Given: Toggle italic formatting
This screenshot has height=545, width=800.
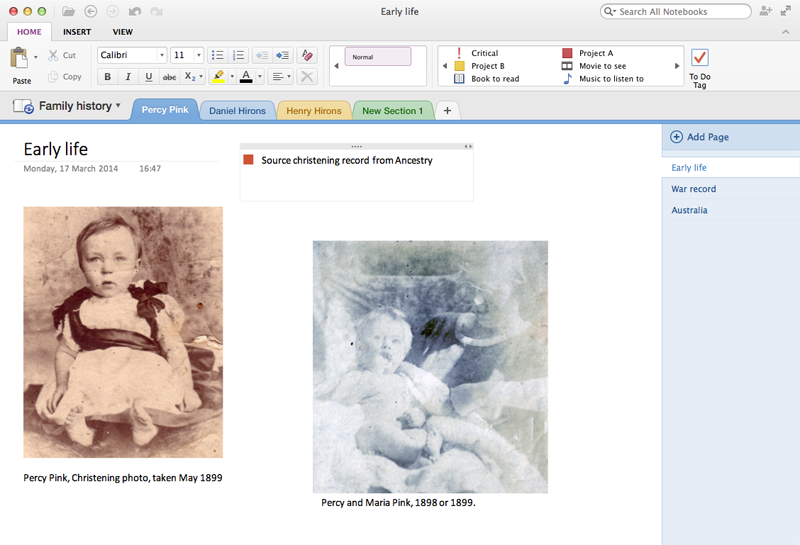Looking at the screenshot, I should tap(128, 77).
